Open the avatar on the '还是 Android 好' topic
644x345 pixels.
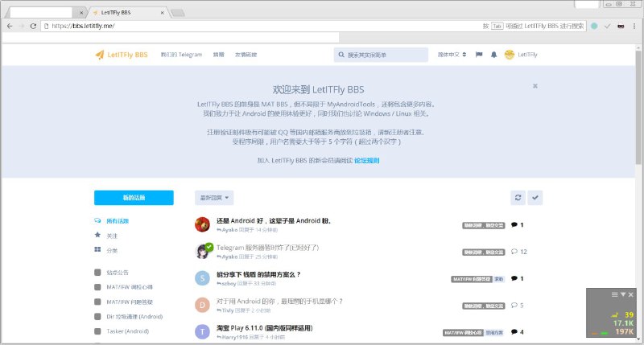pos(202,224)
